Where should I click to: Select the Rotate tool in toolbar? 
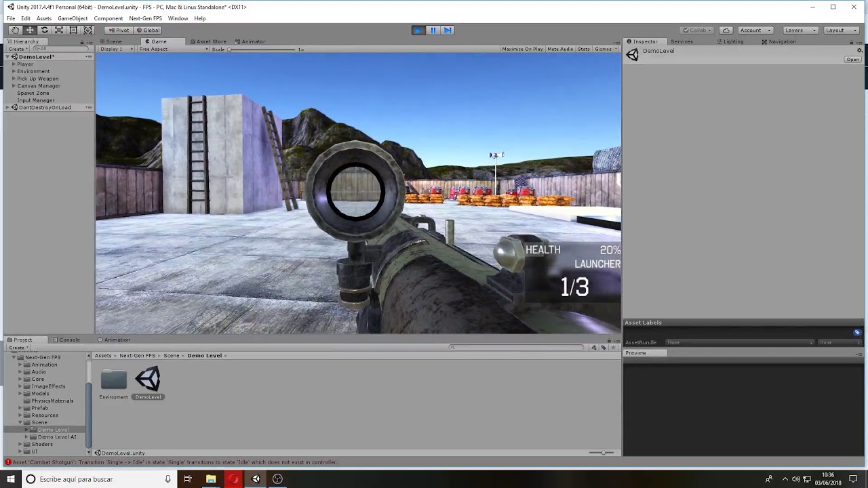tap(45, 30)
